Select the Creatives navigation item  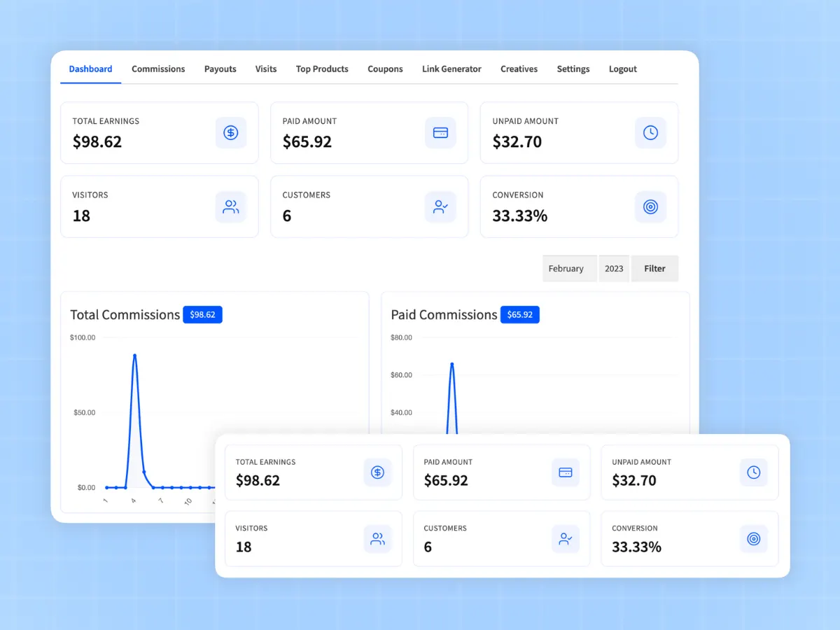(519, 69)
